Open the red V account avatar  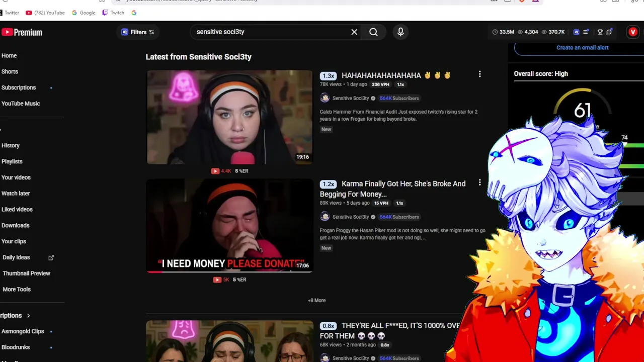(633, 32)
